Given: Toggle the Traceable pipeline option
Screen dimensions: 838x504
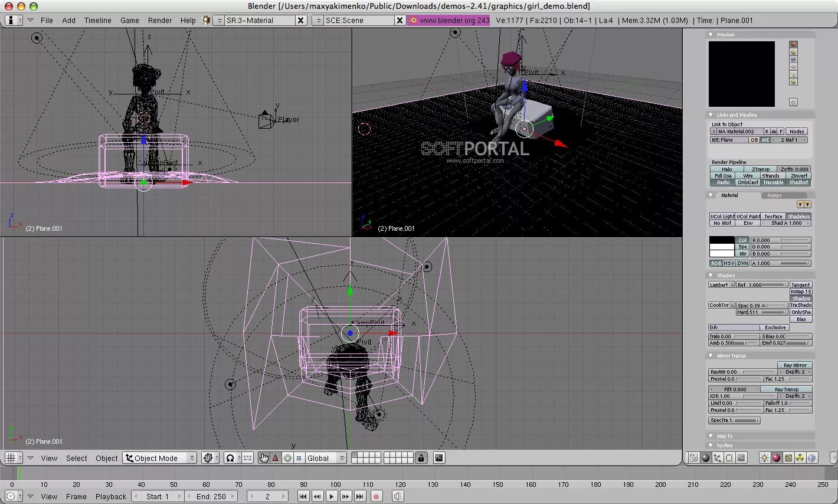Looking at the screenshot, I should tap(773, 182).
